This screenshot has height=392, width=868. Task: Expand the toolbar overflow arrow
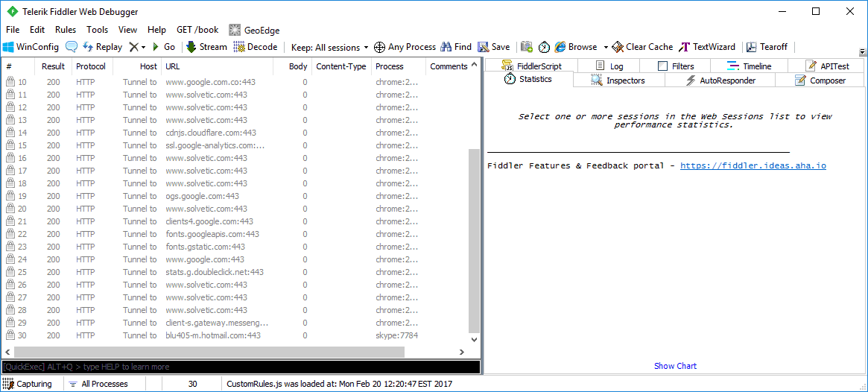(x=862, y=52)
